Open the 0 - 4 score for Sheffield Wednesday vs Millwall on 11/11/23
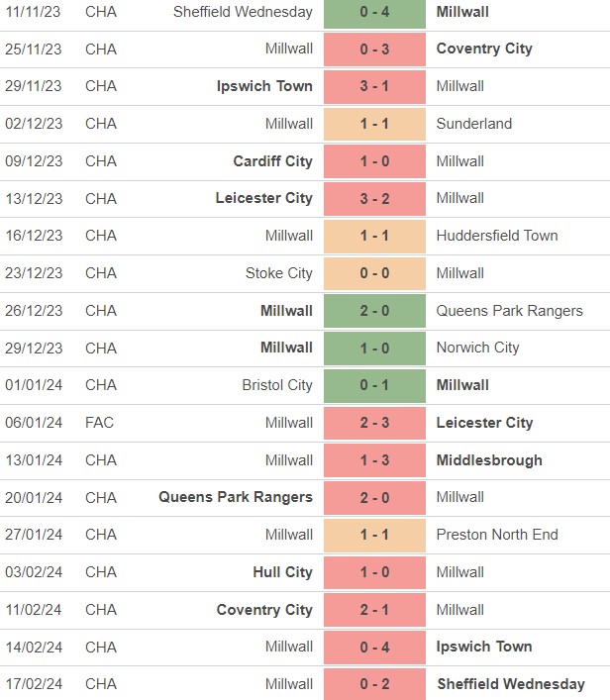The width and height of the screenshot is (610, 700). point(374,12)
